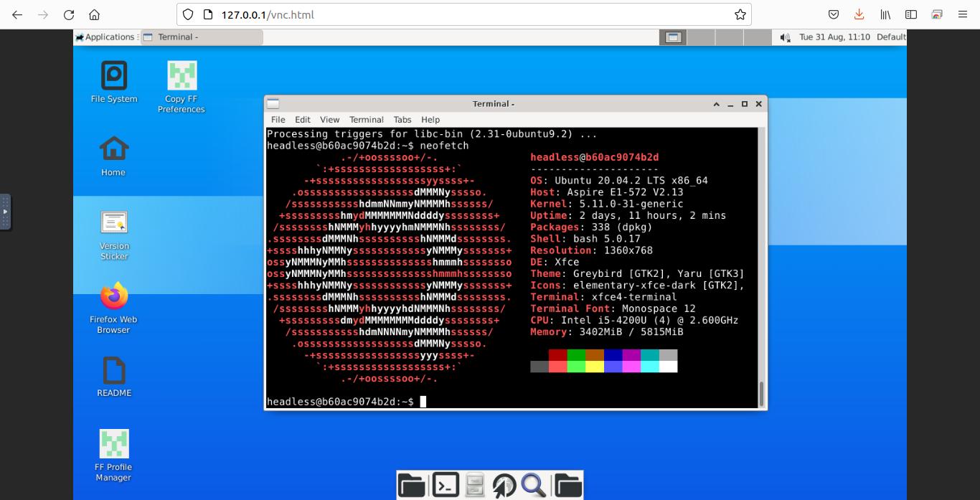Open the Pocket save icon

834,14
